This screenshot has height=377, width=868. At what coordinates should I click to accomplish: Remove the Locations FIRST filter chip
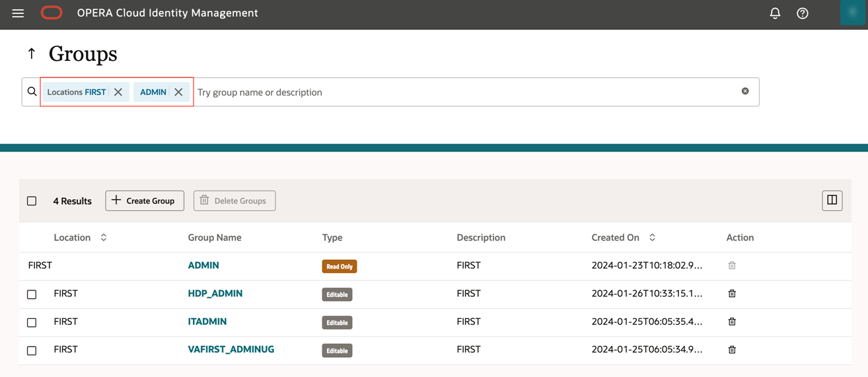point(118,92)
